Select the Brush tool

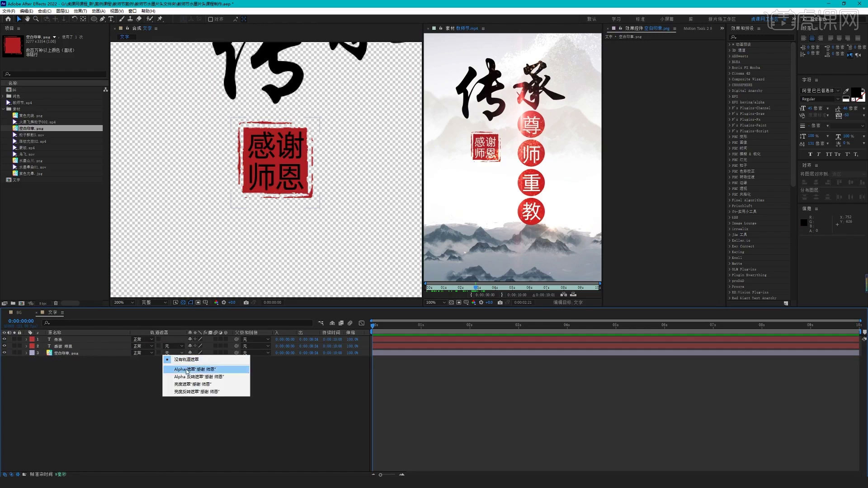[x=122, y=19]
